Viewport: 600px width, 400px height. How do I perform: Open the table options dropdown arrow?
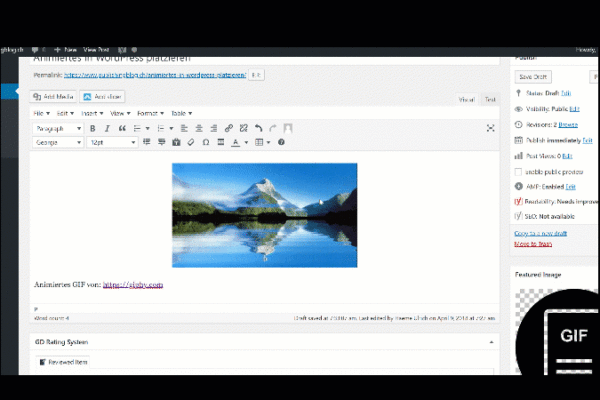[268, 142]
